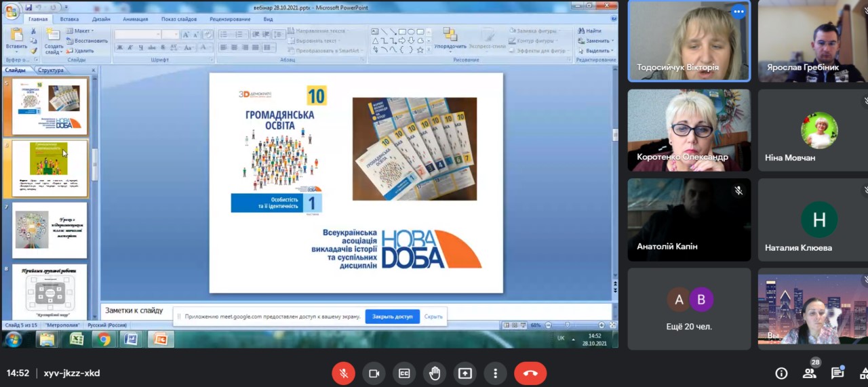
Task: Click Удалить to delete slide
Action: coord(80,50)
